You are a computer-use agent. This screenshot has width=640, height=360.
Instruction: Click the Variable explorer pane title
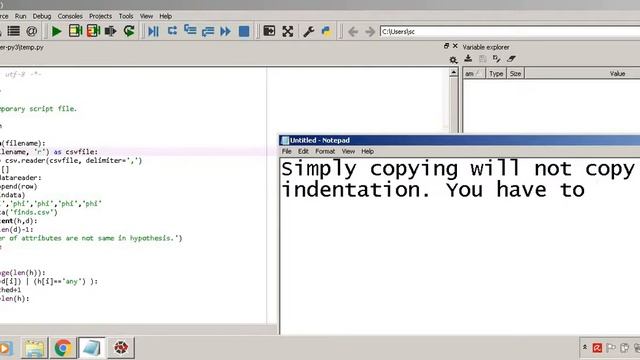pos(486,47)
